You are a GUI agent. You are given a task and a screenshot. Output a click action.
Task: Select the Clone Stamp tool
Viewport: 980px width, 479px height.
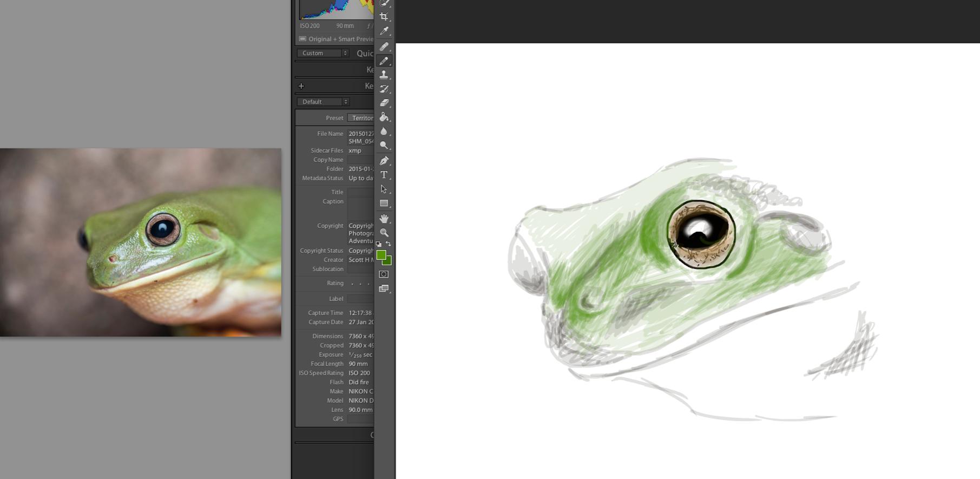click(384, 75)
